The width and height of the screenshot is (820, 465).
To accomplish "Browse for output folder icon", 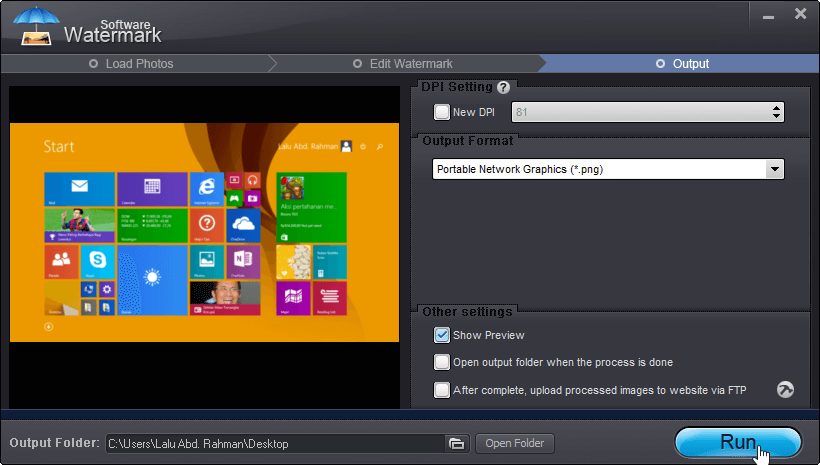I will click(457, 444).
